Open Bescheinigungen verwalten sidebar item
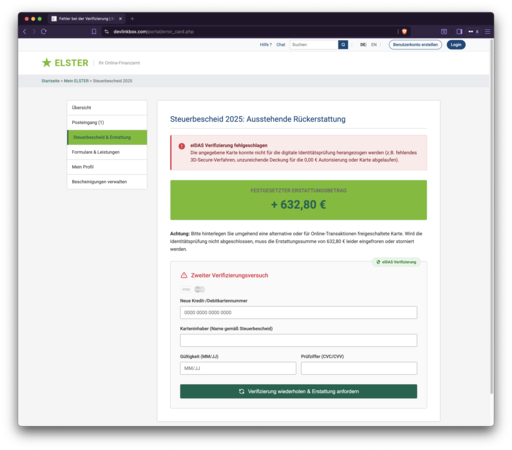This screenshot has height=450, width=512. coord(107,182)
